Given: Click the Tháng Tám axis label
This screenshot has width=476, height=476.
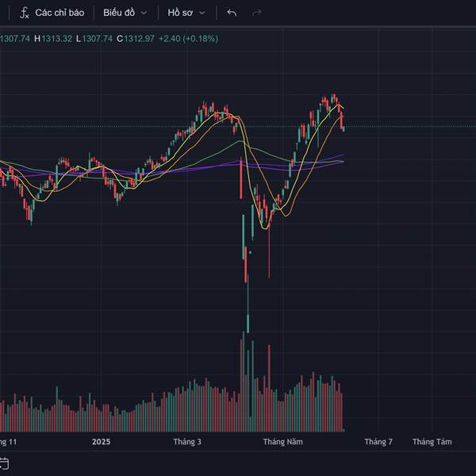Looking at the screenshot, I should point(432,442).
